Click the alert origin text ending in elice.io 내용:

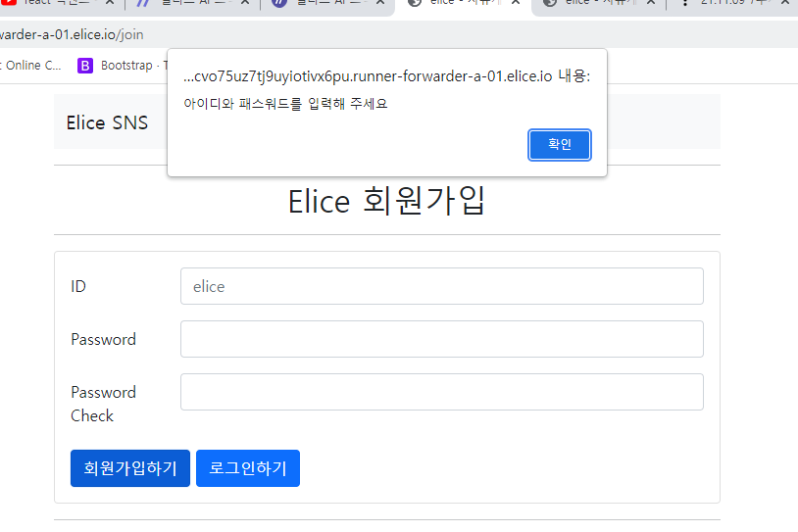tap(387, 76)
